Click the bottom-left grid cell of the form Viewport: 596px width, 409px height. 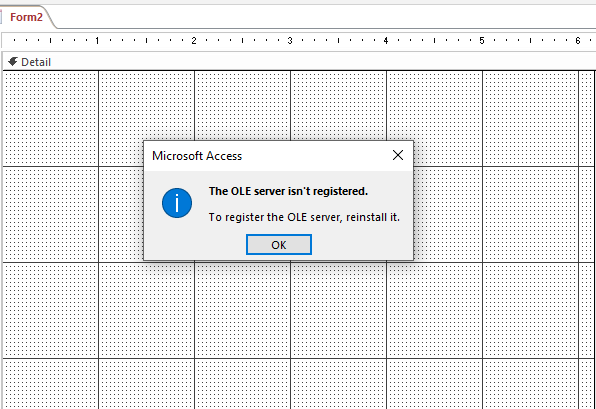pos(51,384)
